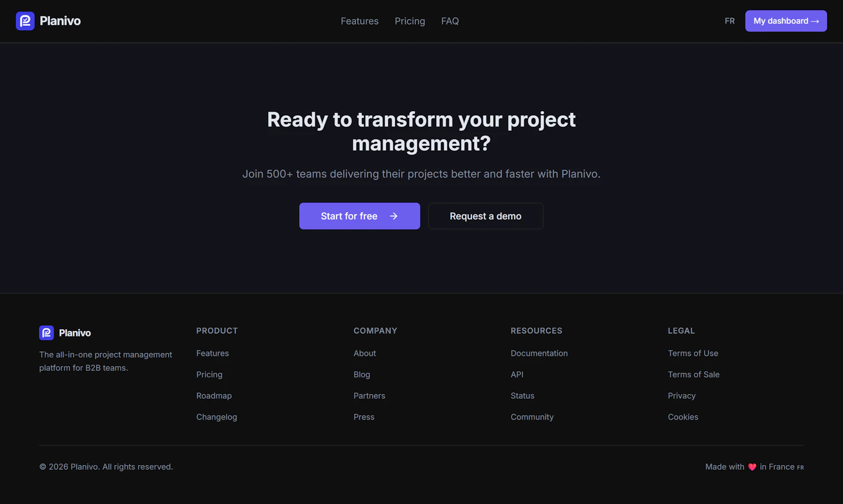Screen dimensions: 843x504
Task: Click the COMPANY column heading
Action: click(375, 331)
